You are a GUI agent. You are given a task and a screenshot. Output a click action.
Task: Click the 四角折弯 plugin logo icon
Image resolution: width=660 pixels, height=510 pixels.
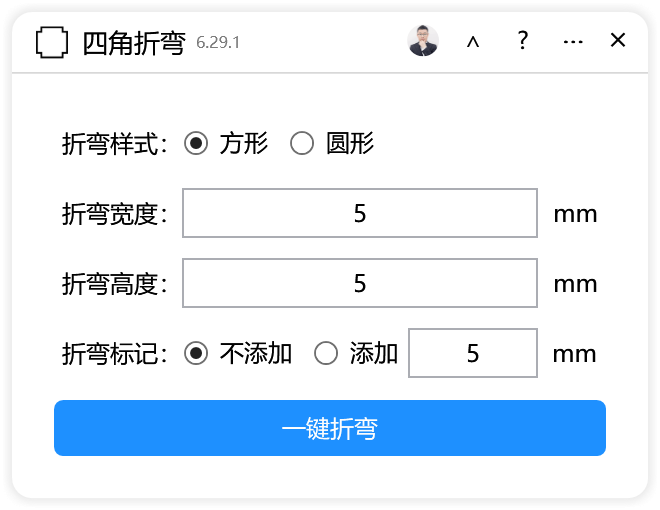click(52, 42)
